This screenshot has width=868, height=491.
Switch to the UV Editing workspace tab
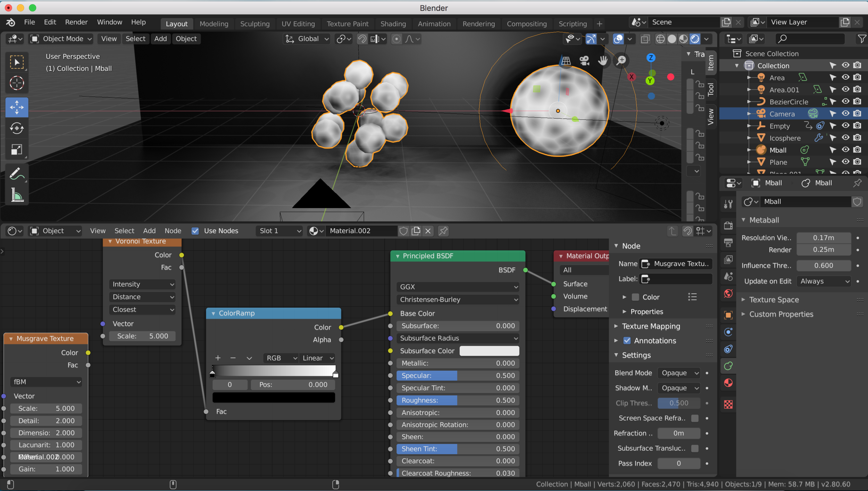[298, 24]
